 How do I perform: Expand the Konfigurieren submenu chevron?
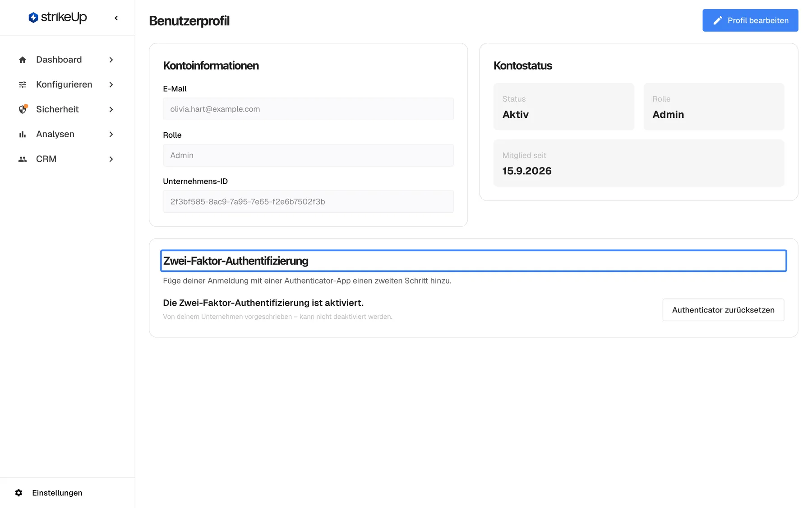point(111,84)
